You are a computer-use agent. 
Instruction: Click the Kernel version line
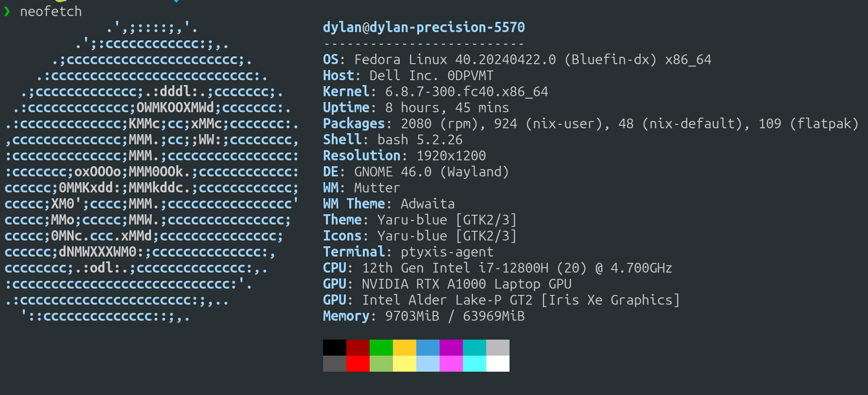435,91
